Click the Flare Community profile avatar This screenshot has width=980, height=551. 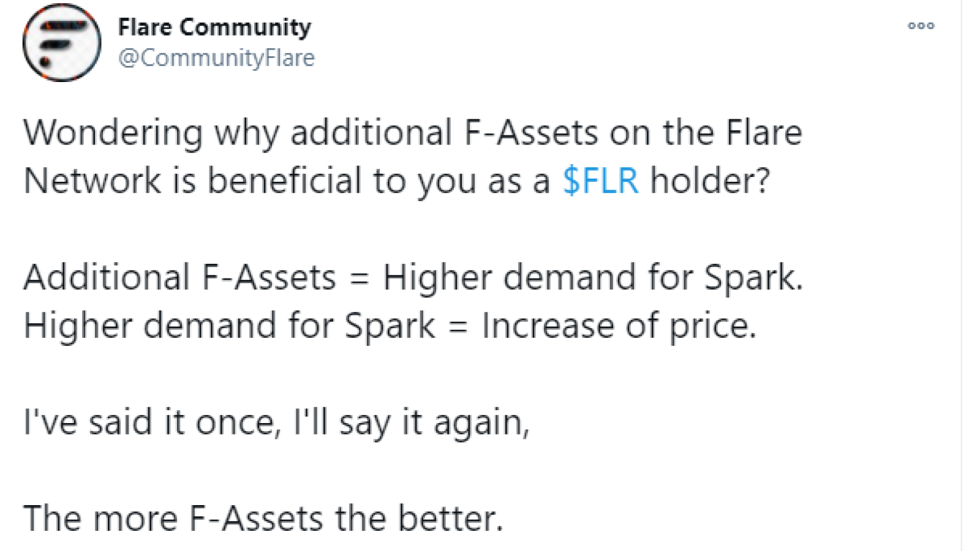click(62, 42)
